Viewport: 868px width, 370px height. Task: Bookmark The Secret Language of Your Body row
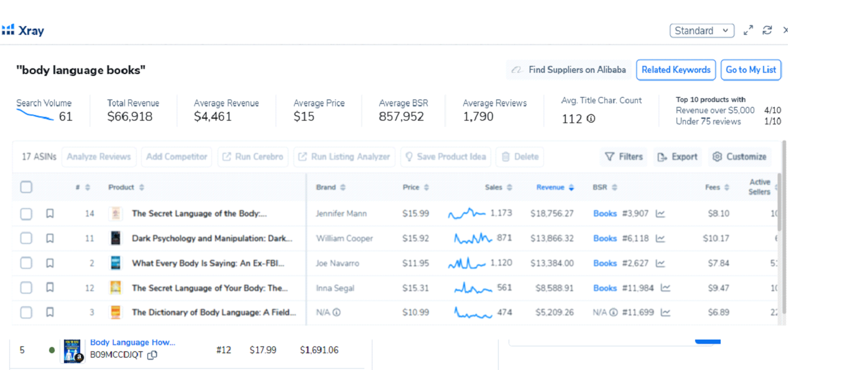point(50,288)
